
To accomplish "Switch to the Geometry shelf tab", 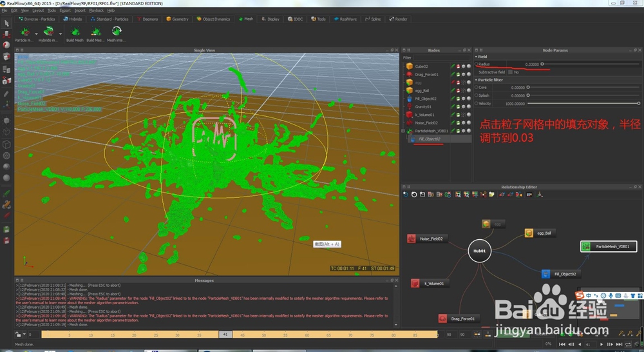I will [178, 19].
